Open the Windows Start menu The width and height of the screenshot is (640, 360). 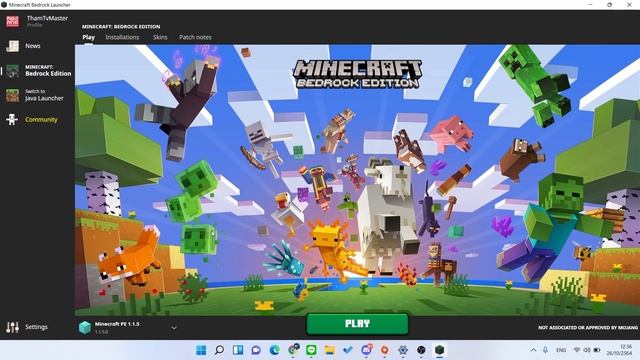coord(201,350)
